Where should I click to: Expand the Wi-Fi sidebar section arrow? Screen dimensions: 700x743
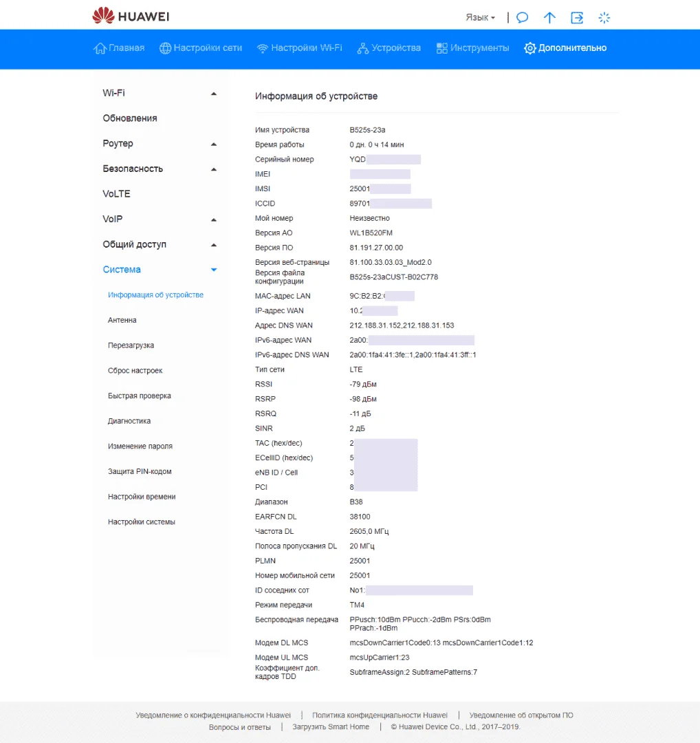point(214,94)
